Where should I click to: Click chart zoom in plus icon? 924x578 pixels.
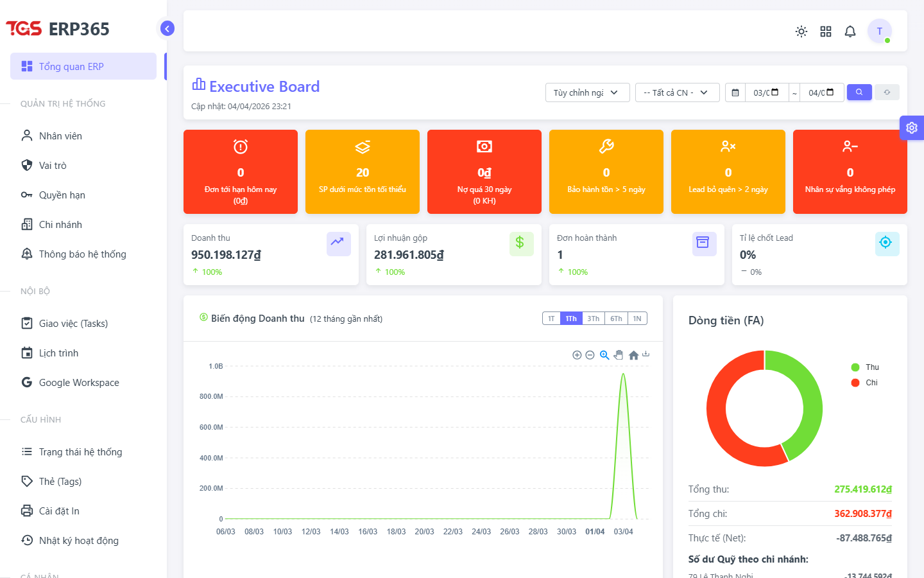tap(577, 355)
